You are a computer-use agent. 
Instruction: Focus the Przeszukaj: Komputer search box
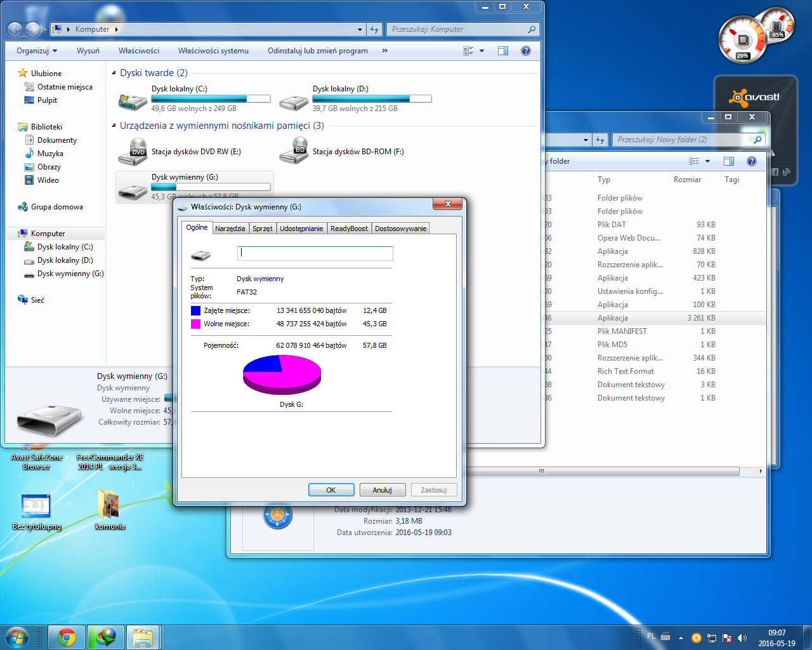coord(462,29)
